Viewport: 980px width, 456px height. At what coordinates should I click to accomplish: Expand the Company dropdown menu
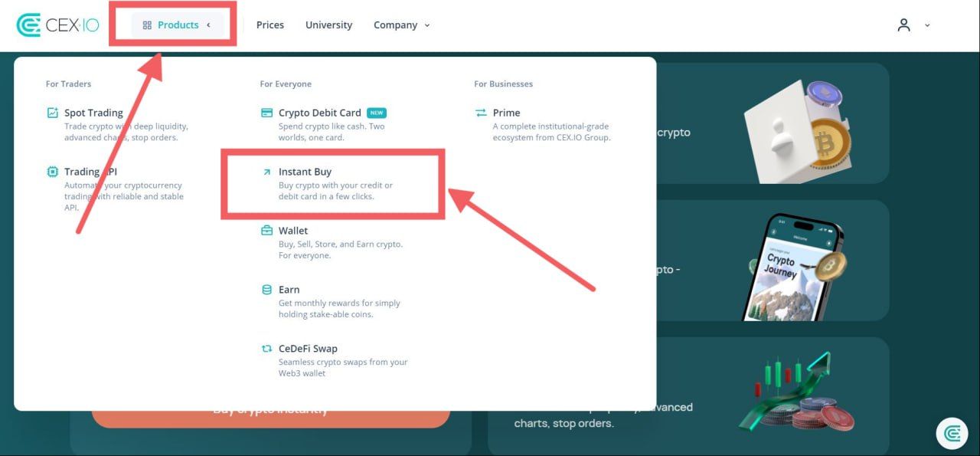(401, 25)
